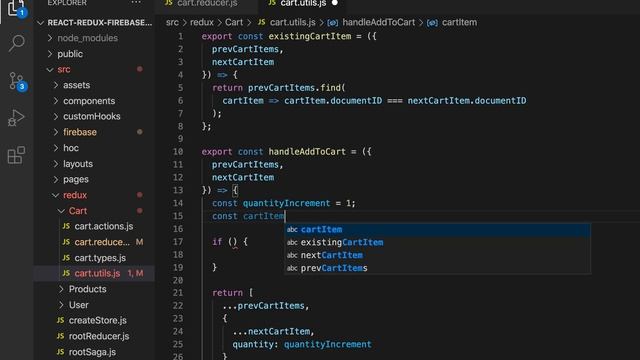The image size is (640, 360).
Task: Click nextCartItem.documentID on line 6
Action: pos(467,100)
